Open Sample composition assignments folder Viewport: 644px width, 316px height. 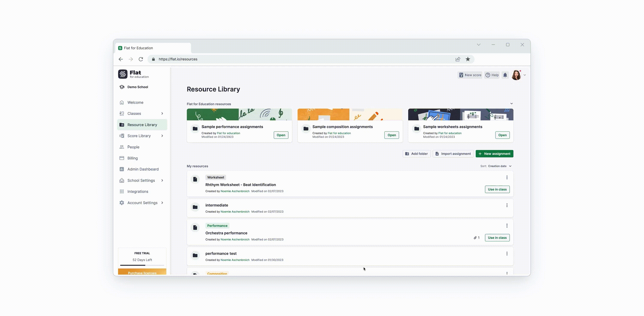[x=392, y=135]
